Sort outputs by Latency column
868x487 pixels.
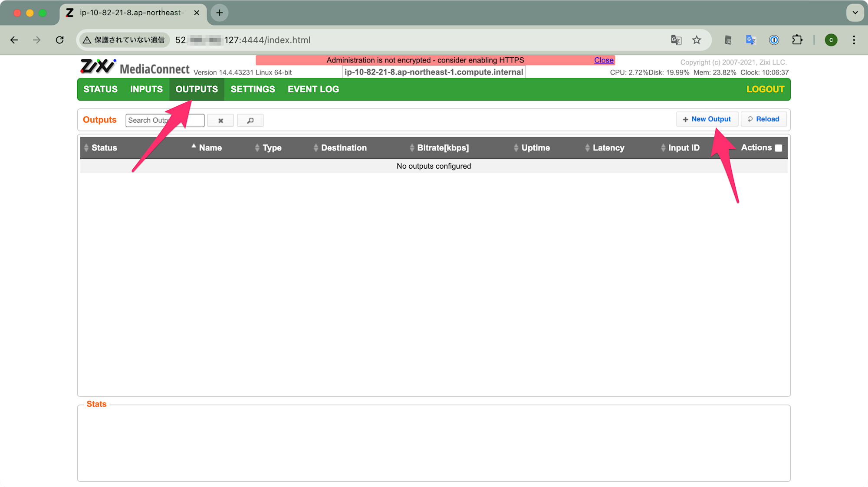pyautogui.click(x=608, y=148)
